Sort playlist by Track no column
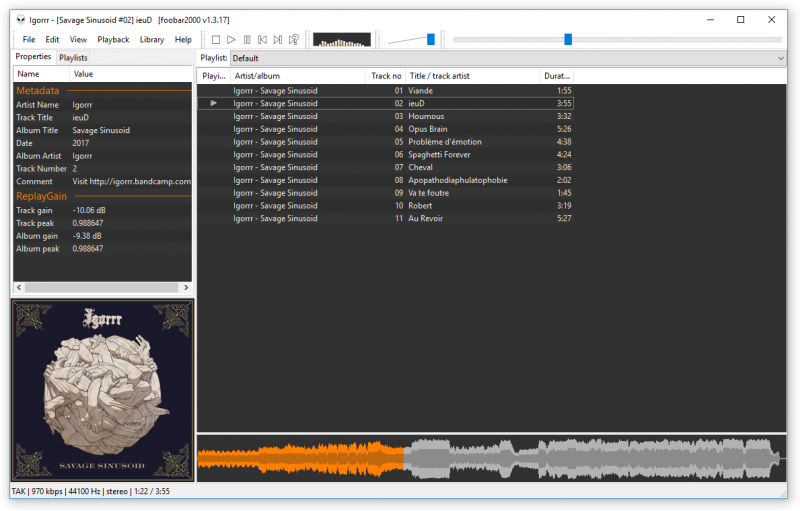The height and width of the screenshot is (511, 800). point(386,76)
